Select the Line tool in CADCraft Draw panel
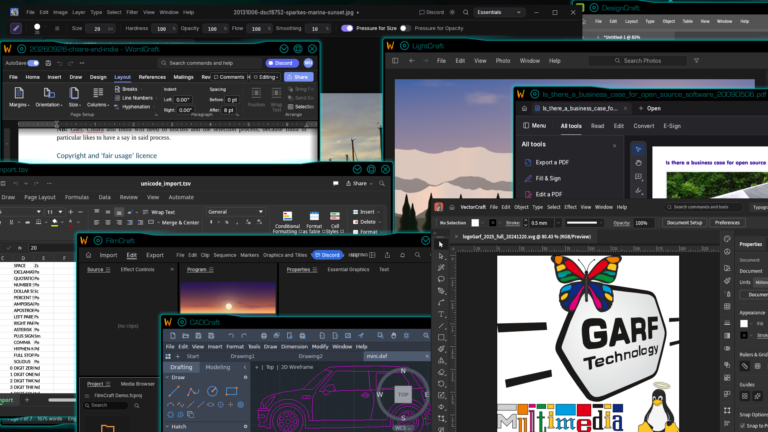 coord(174,391)
